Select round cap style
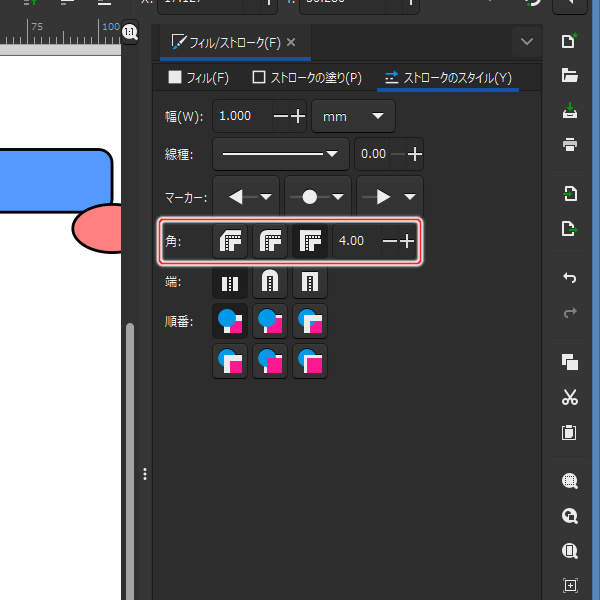 point(270,282)
